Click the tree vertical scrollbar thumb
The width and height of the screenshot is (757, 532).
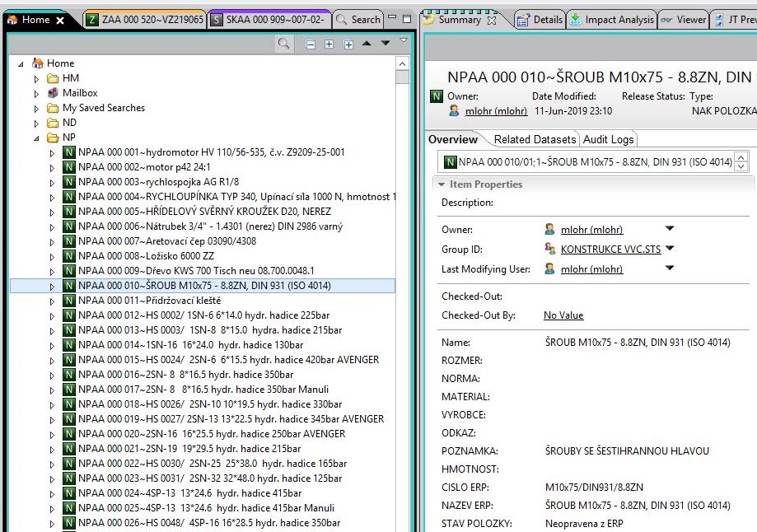pos(402,77)
